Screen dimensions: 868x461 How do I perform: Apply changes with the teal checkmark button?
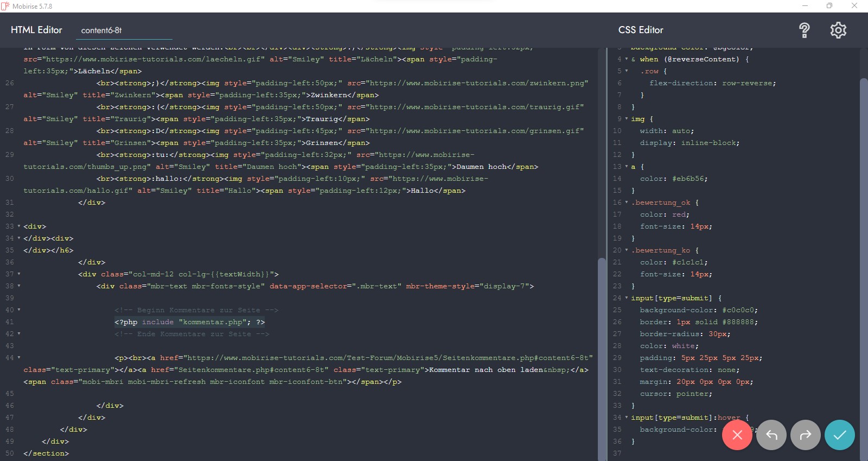point(839,435)
